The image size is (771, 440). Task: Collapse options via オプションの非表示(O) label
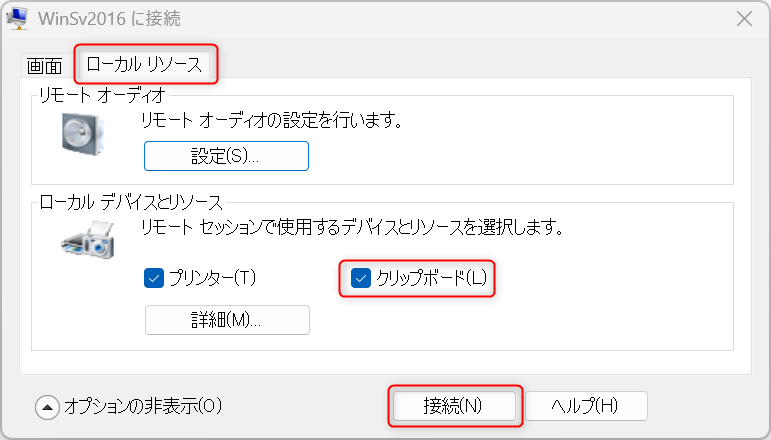click(142, 406)
